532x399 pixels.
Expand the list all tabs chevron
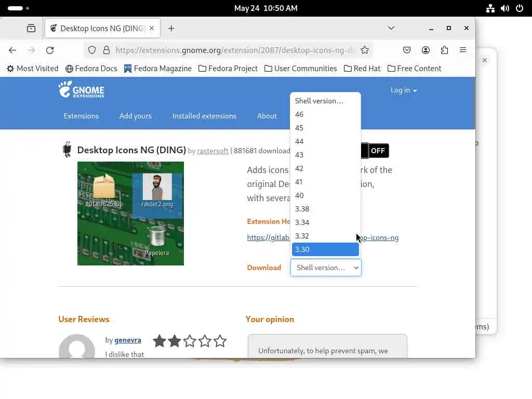391,28
